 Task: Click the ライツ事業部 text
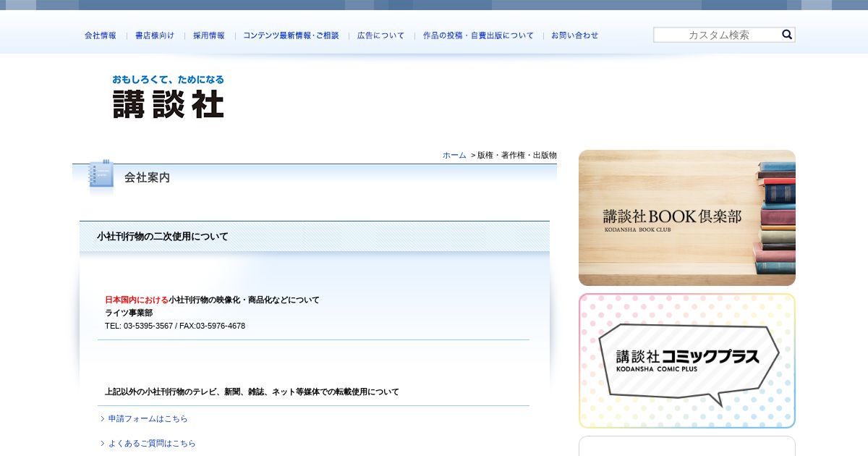129,313
